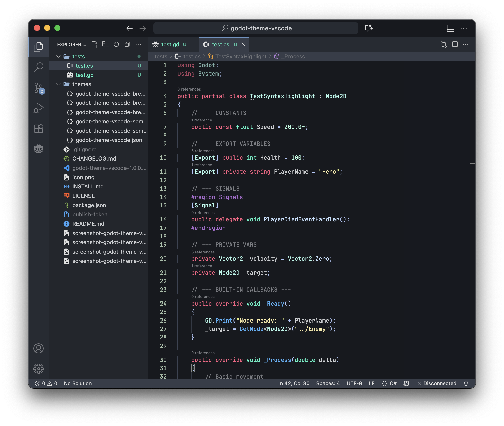This screenshot has height=426, width=504.
Task: Open Godot Tools sidebar icon
Action: 39,149
